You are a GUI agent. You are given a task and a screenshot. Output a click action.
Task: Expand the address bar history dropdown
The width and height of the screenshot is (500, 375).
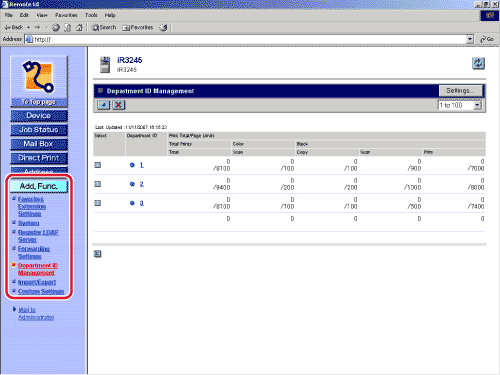point(470,39)
